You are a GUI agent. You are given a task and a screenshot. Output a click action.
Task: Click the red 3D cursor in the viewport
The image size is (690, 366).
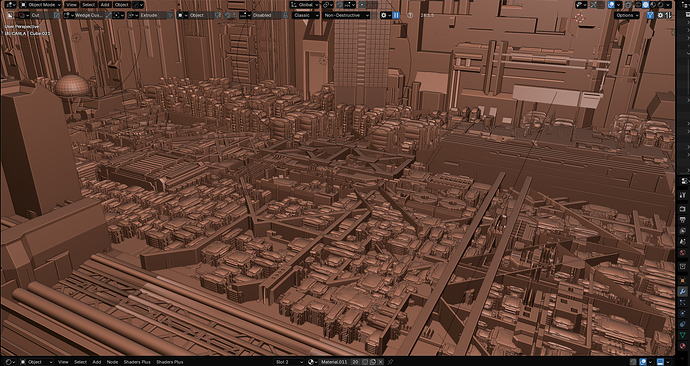pos(580,18)
